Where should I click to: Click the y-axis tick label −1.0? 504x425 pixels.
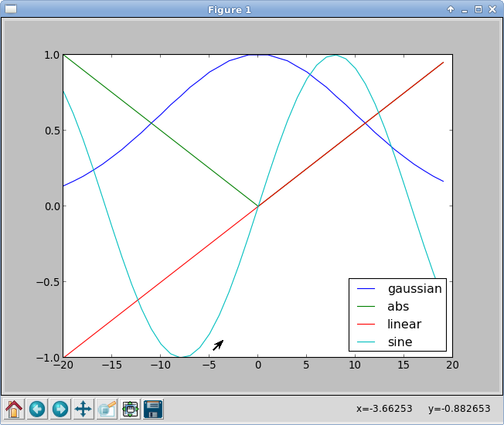pyautogui.click(x=48, y=358)
